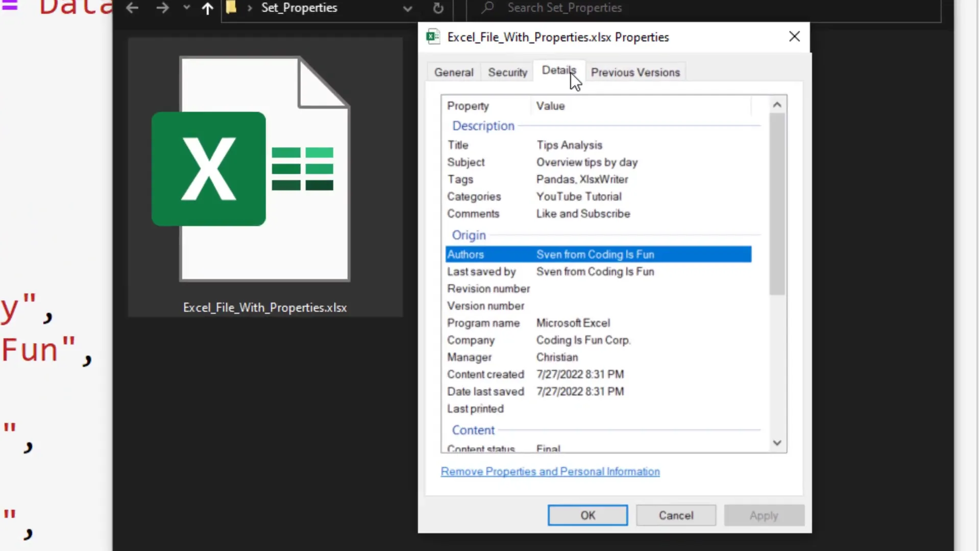Switch to the General tab
Image resolution: width=980 pixels, height=551 pixels.
click(x=453, y=72)
